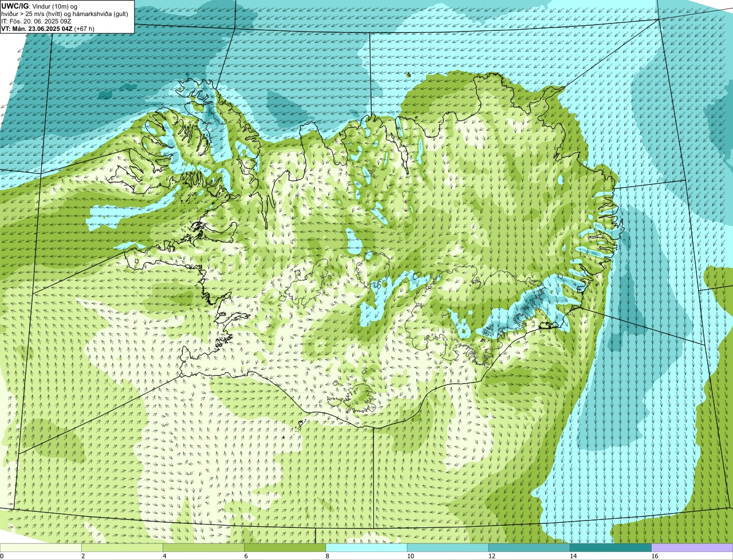Click the legend scale label "14"
The height and width of the screenshot is (560, 733).
[573, 556]
